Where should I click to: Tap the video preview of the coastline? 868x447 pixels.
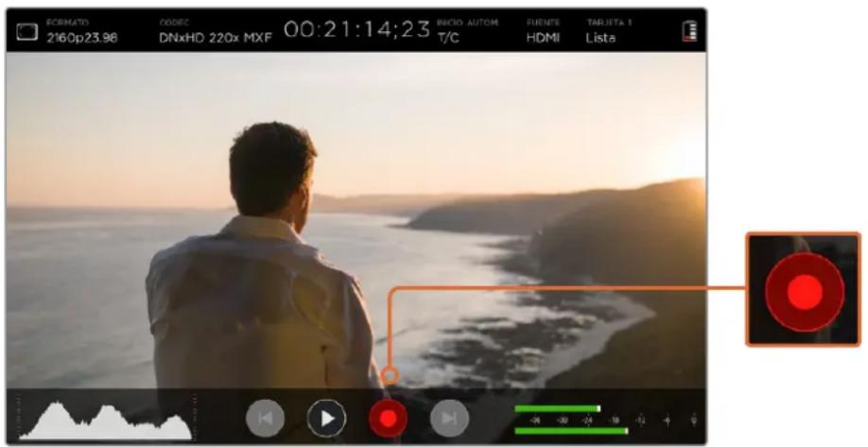point(356,220)
